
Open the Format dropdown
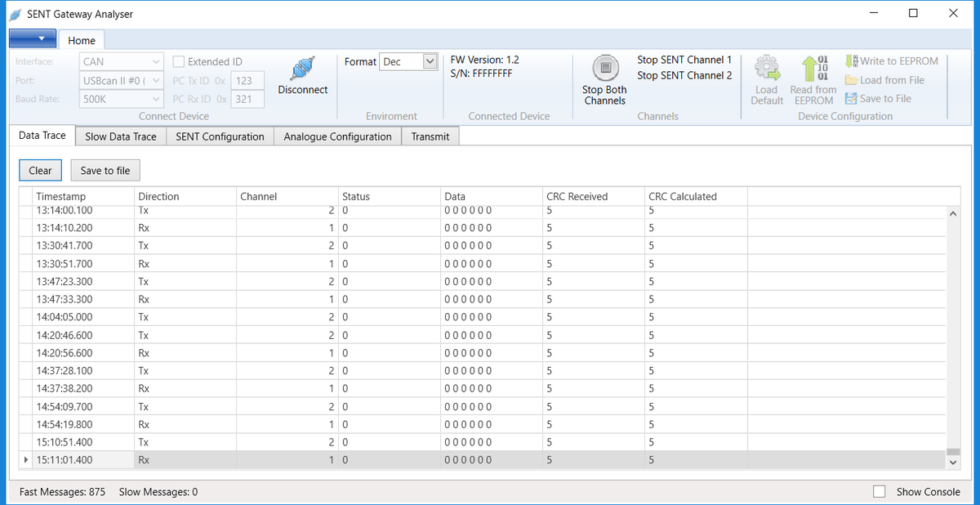point(430,62)
